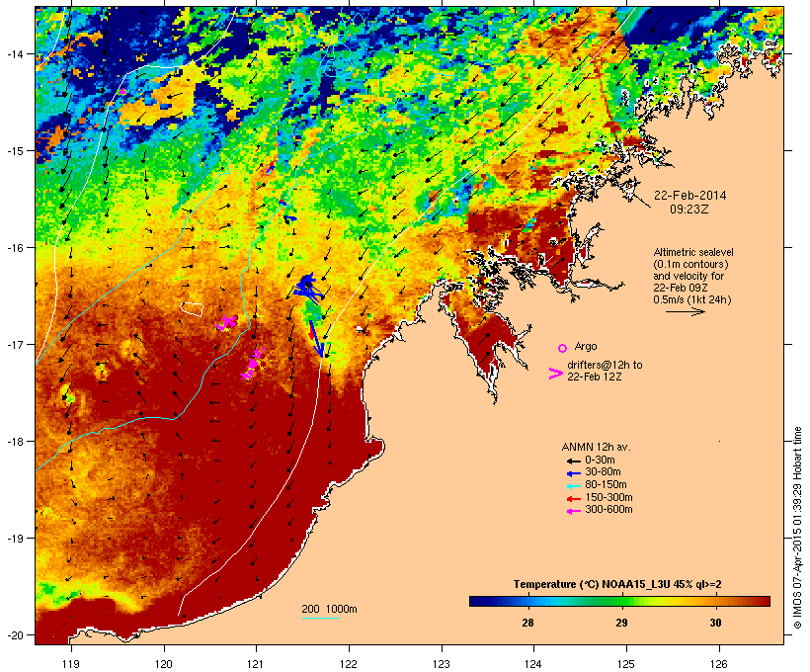
Task: Click latitude axis label -14
Action: coord(15,53)
